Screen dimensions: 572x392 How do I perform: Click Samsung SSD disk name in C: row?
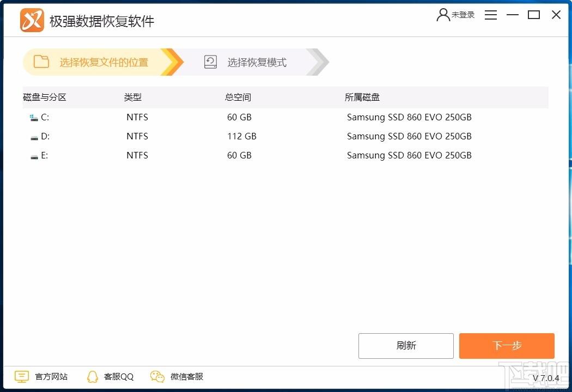(409, 118)
